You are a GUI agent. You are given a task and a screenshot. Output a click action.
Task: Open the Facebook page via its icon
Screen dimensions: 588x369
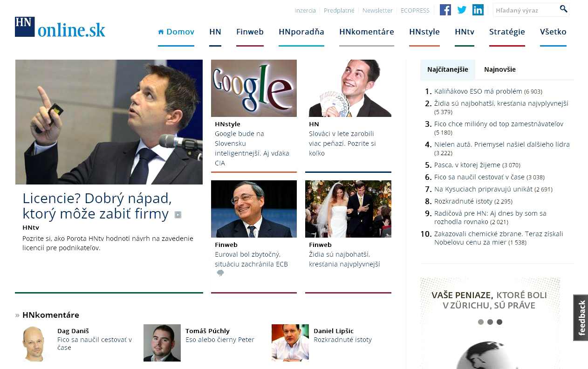(445, 9)
